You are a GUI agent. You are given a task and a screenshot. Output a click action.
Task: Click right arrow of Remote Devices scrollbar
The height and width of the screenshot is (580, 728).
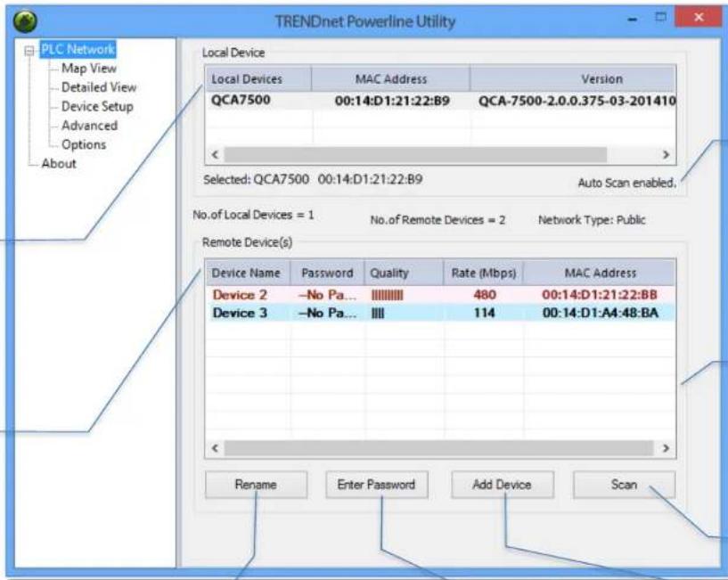[x=666, y=448]
